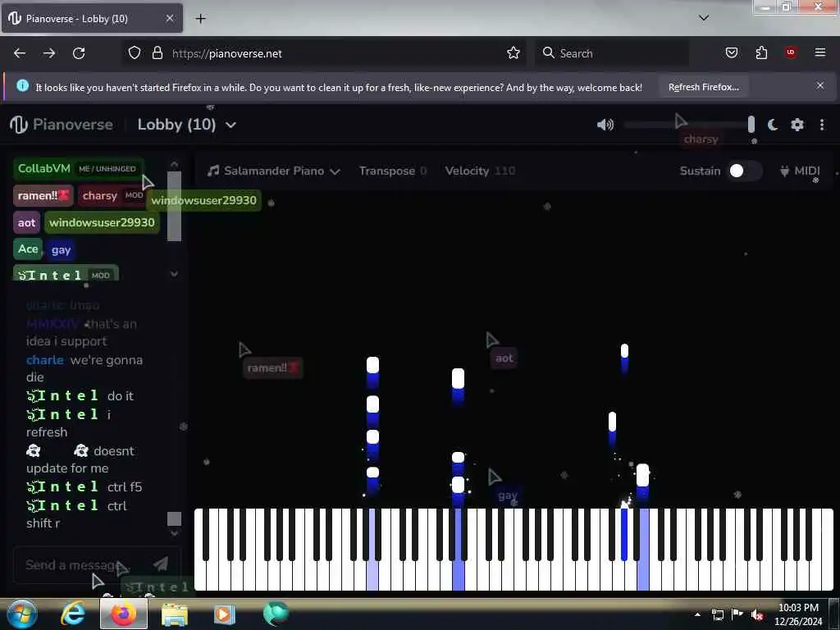
Task: Open the three-dot more menu
Action: coord(822,125)
